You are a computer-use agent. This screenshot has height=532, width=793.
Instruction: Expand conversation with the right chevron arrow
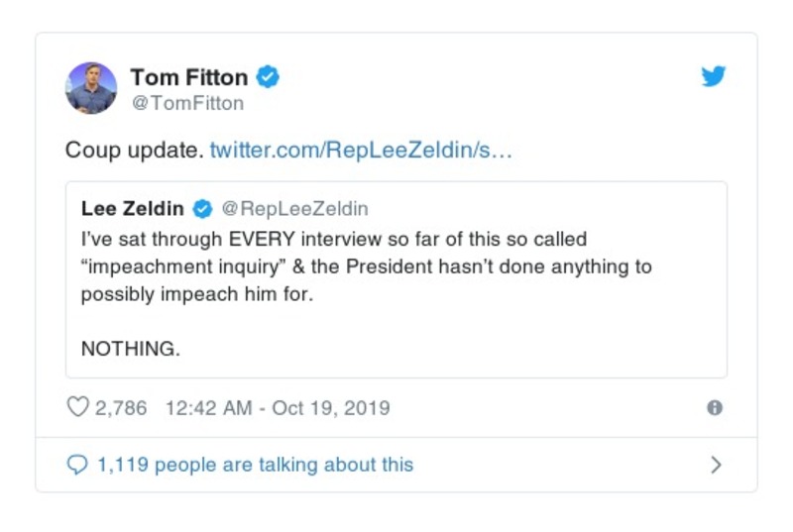pos(716,464)
